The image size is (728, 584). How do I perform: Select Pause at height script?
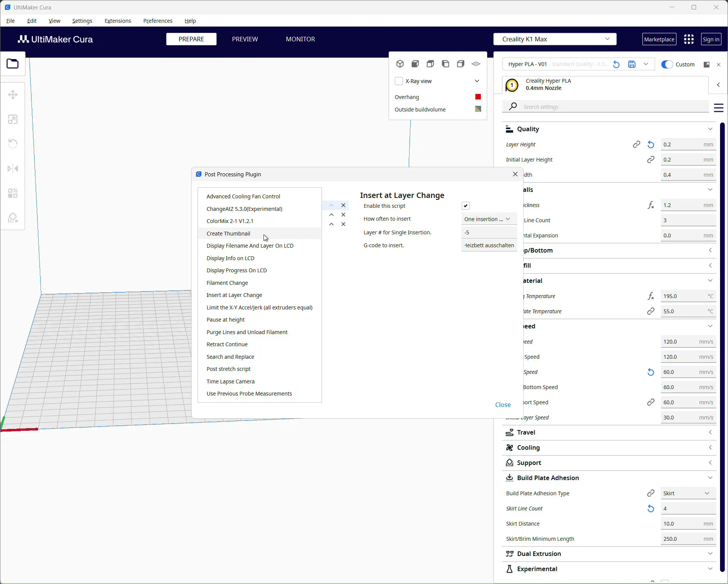tap(226, 320)
